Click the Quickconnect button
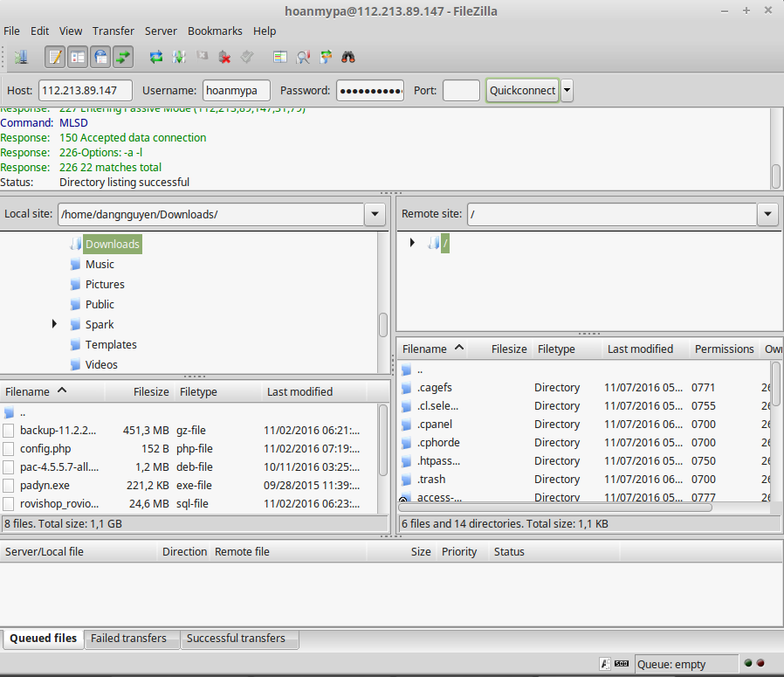The height and width of the screenshot is (677, 784). 522,91
